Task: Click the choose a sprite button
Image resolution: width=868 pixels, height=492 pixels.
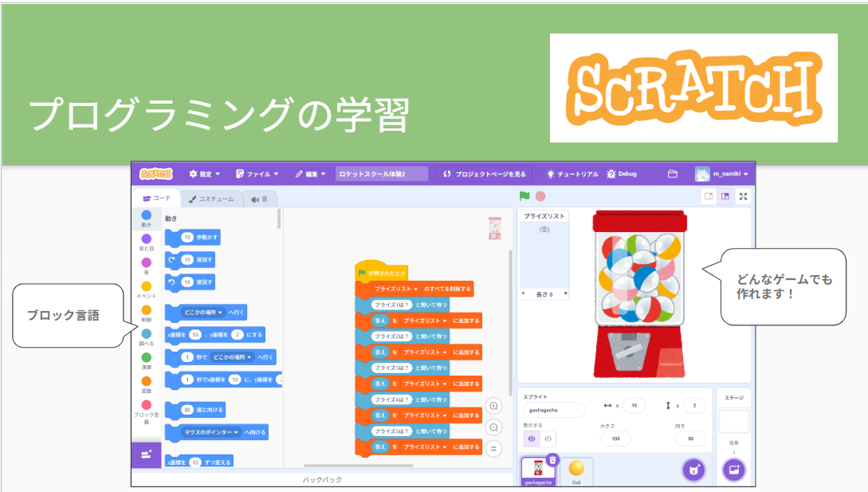Action: (693, 470)
